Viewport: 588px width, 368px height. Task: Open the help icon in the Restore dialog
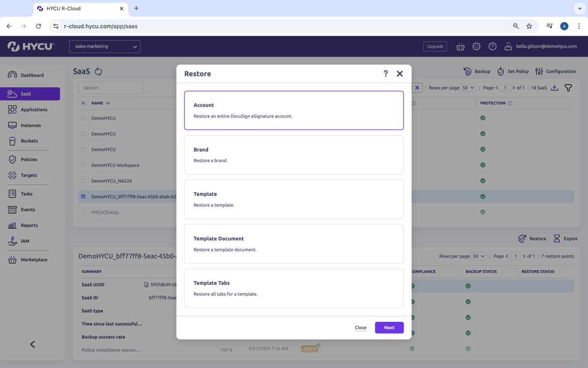[385, 73]
